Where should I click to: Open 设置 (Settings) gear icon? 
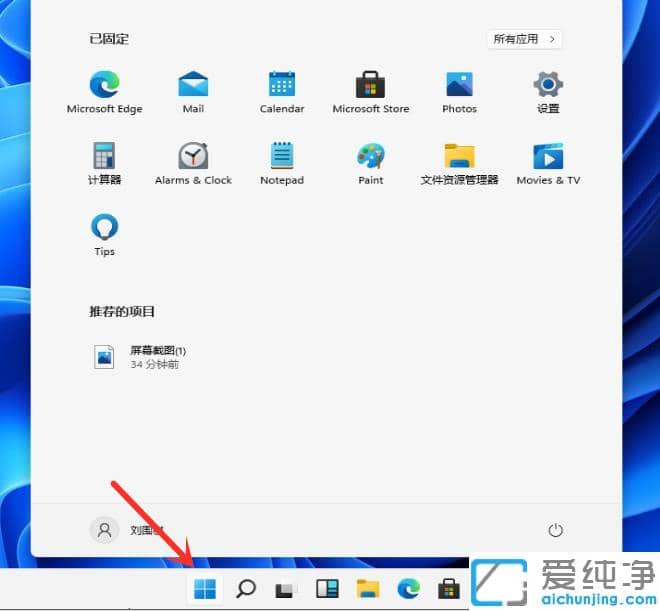tap(548, 92)
